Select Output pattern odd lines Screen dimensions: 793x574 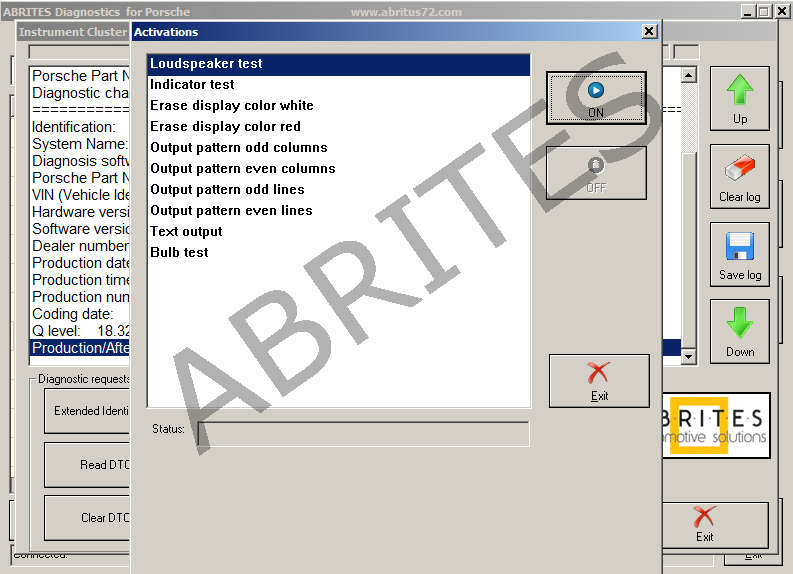[338, 190]
